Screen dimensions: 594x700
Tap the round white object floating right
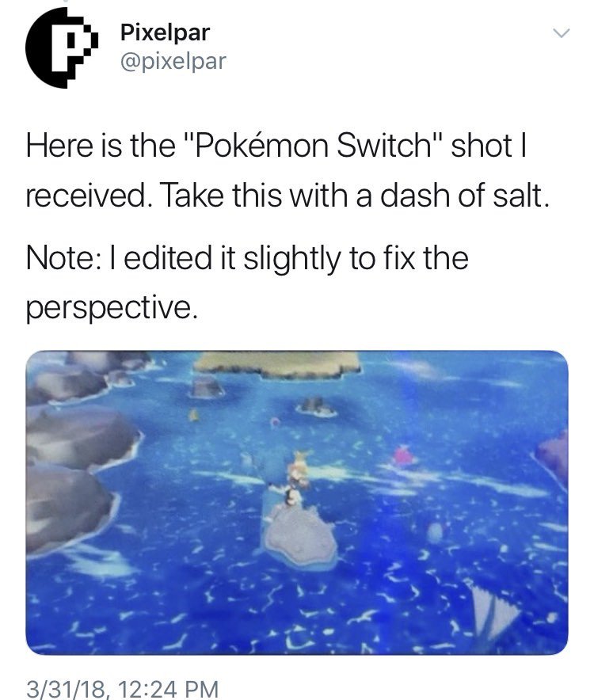[435, 533]
